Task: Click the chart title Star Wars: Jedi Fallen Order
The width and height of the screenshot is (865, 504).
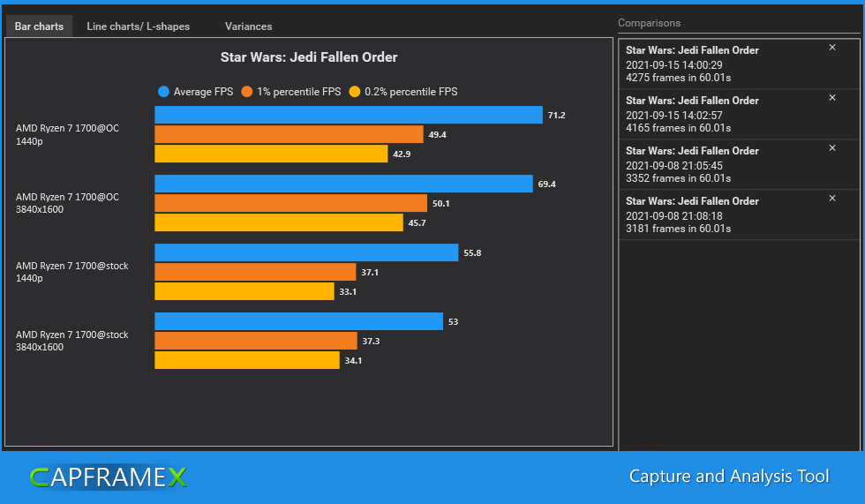Action: click(309, 57)
